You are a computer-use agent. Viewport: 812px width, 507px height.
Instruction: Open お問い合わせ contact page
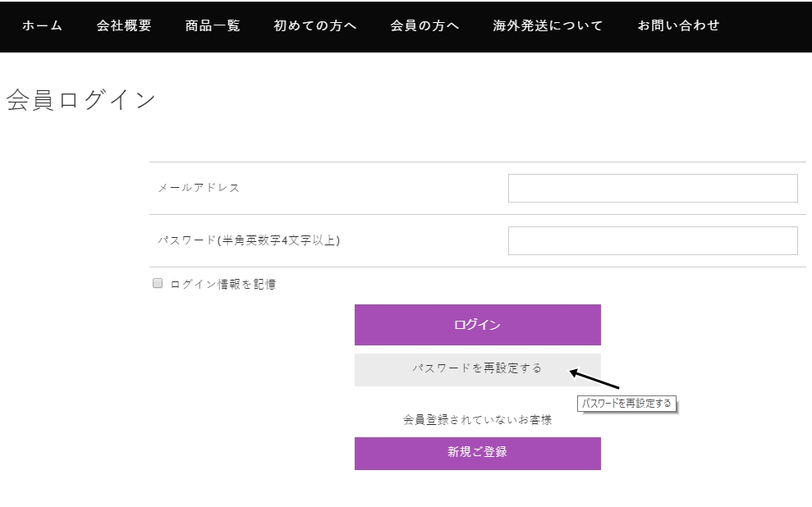coord(678,26)
